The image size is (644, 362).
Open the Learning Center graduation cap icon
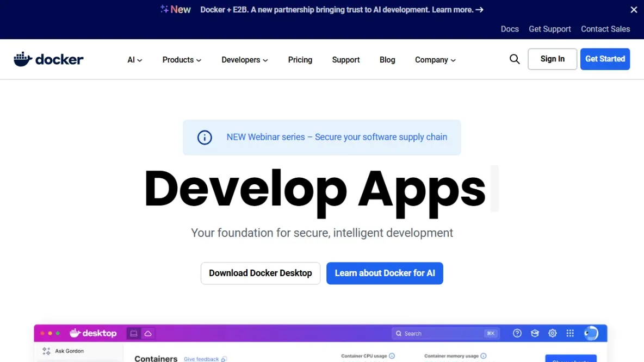click(535, 333)
